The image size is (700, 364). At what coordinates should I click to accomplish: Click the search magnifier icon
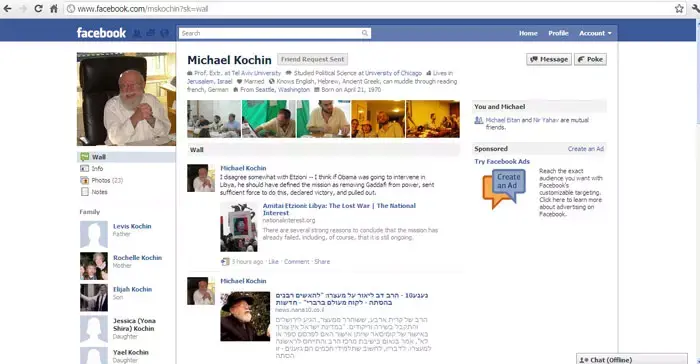365,33
